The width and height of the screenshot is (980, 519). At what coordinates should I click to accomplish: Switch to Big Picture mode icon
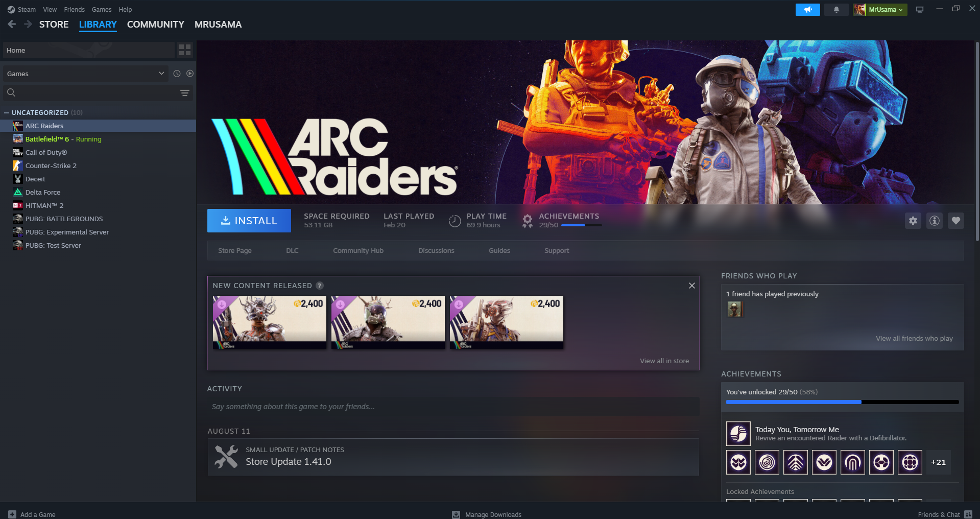pyautogui.click(x=920, y=10)
